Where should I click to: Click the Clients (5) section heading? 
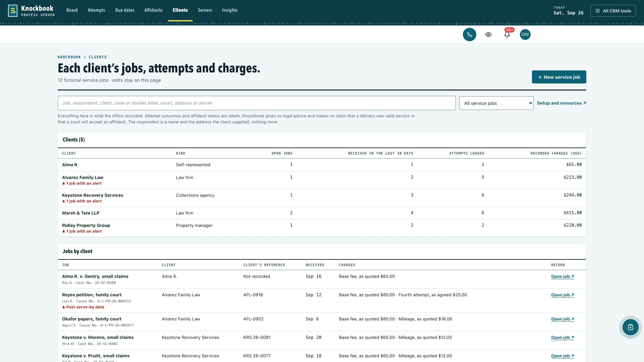pos(73,140)
